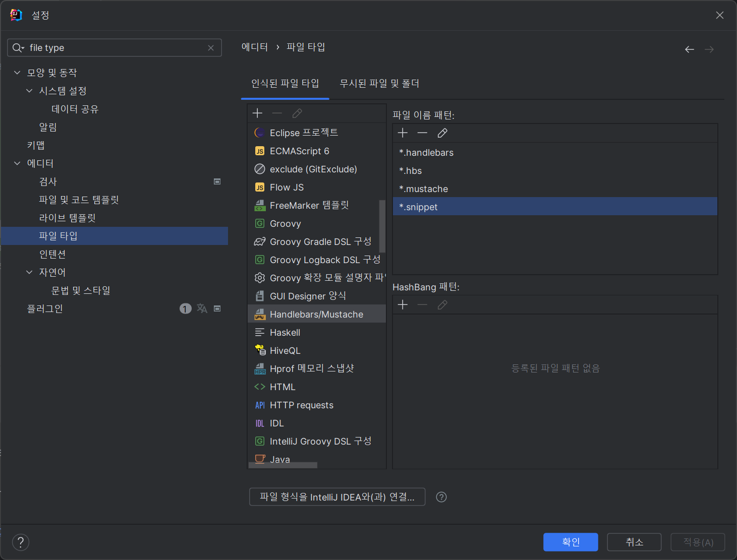The image size is (737, 560).
Task: Open 인텐션 settings
Action: tap(52, 254)
